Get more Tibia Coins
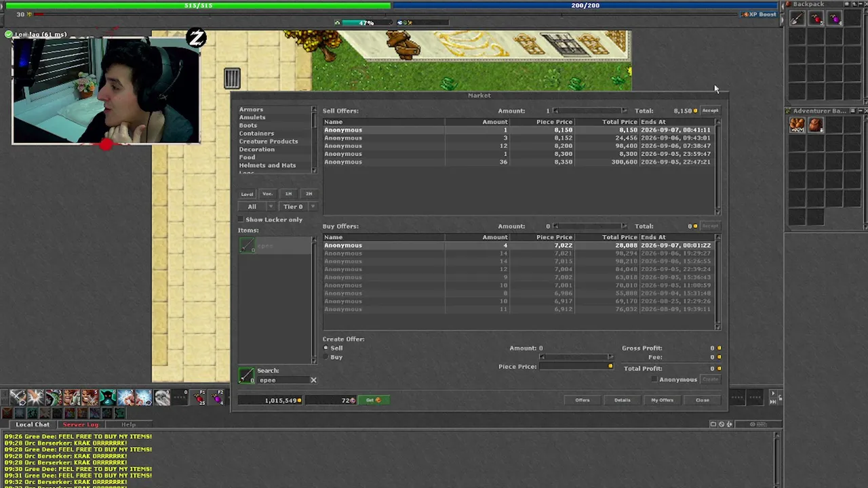 point(373,400)
